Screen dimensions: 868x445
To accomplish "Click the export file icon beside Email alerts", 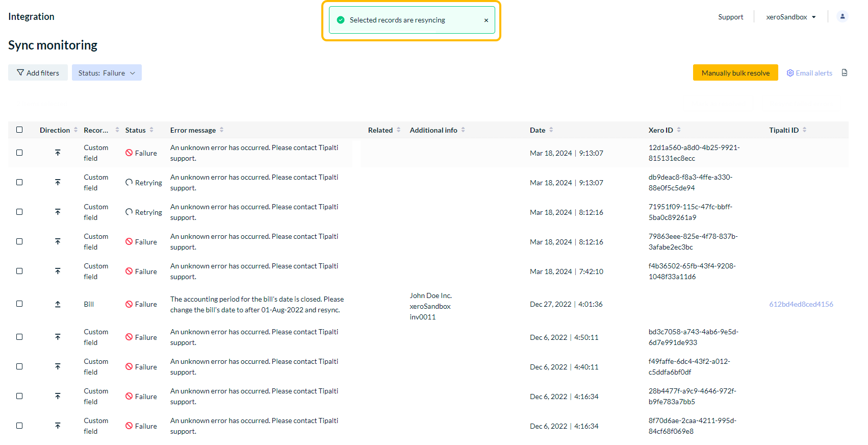I will 845,73.
